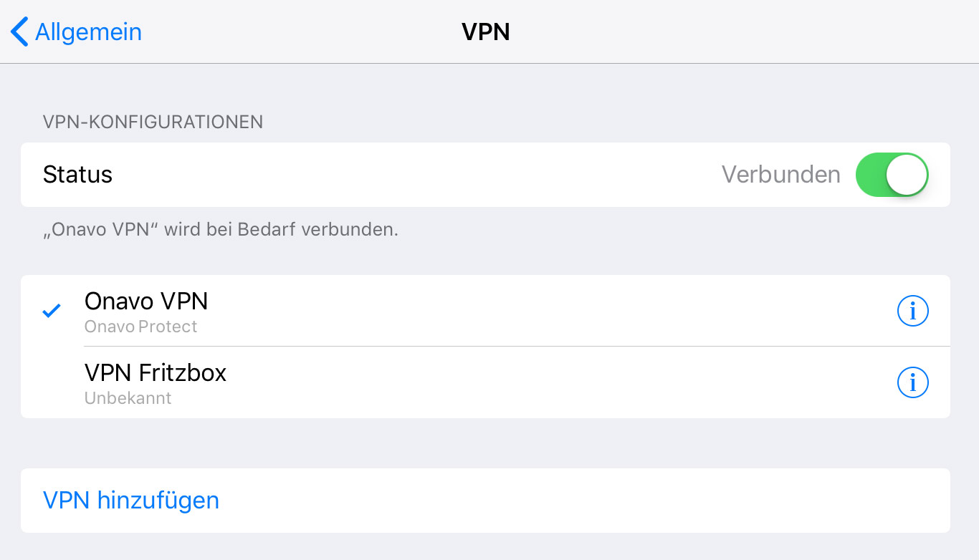Click the green toggle knob
This screenshot has width=979, height=560.
[x=907, y=175]
